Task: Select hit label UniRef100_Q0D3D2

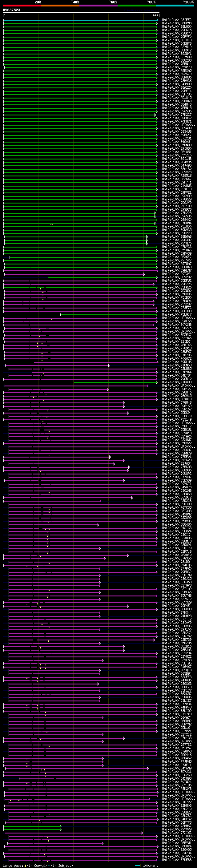Action: [177, 240]
